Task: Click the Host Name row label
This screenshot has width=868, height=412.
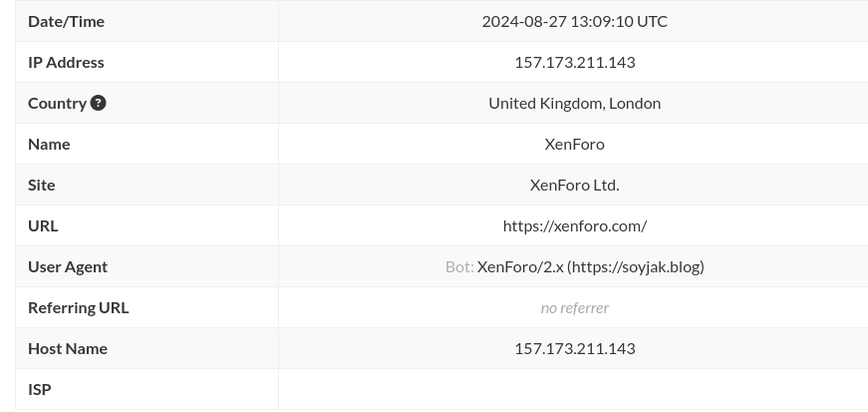Action: click(68, 349)
